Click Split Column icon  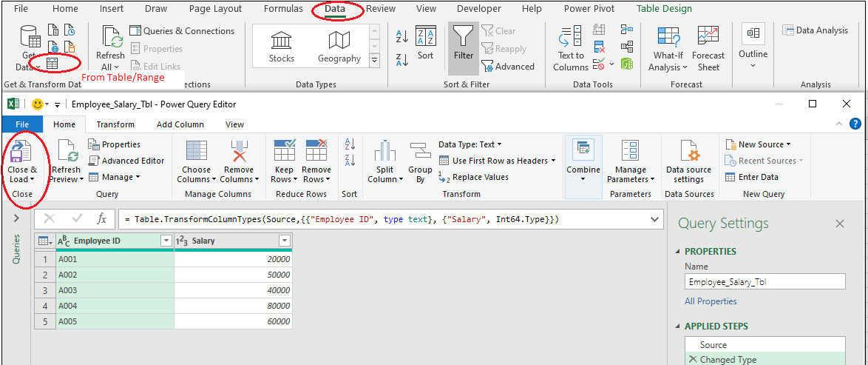tap(384, 151)
